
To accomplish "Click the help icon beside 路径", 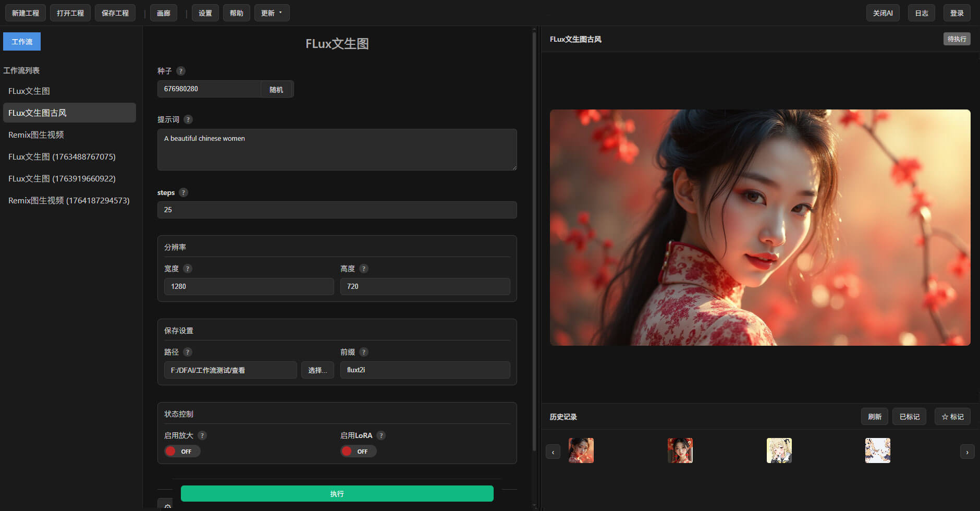I will [x=188, y=352].
